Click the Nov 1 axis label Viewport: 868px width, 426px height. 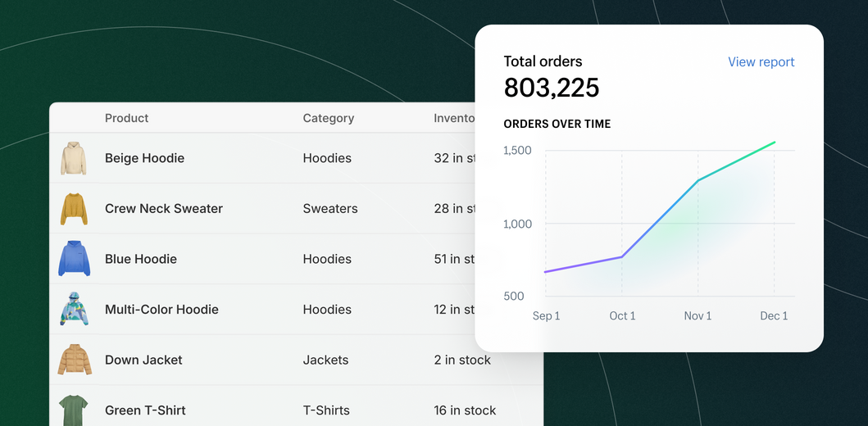698,316
